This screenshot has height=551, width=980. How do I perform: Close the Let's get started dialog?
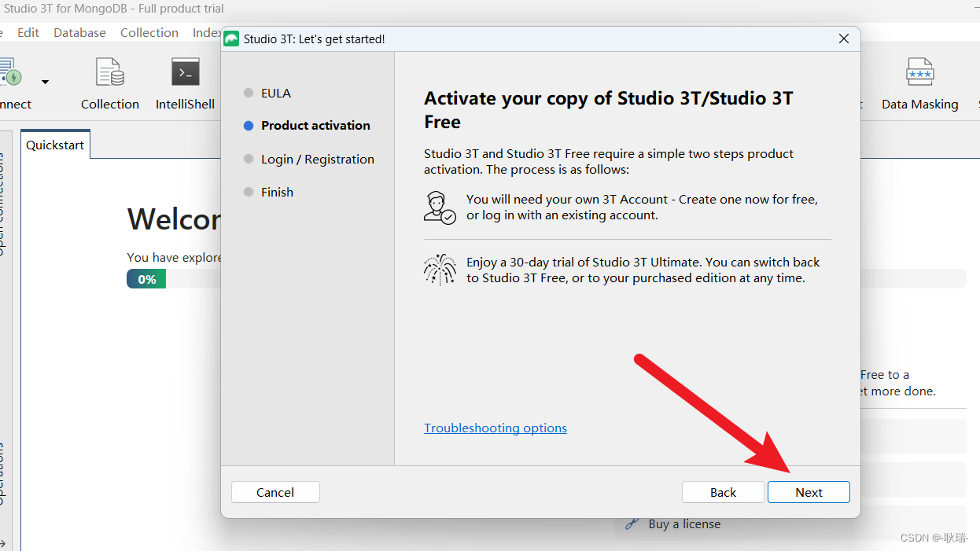(844, 39)
